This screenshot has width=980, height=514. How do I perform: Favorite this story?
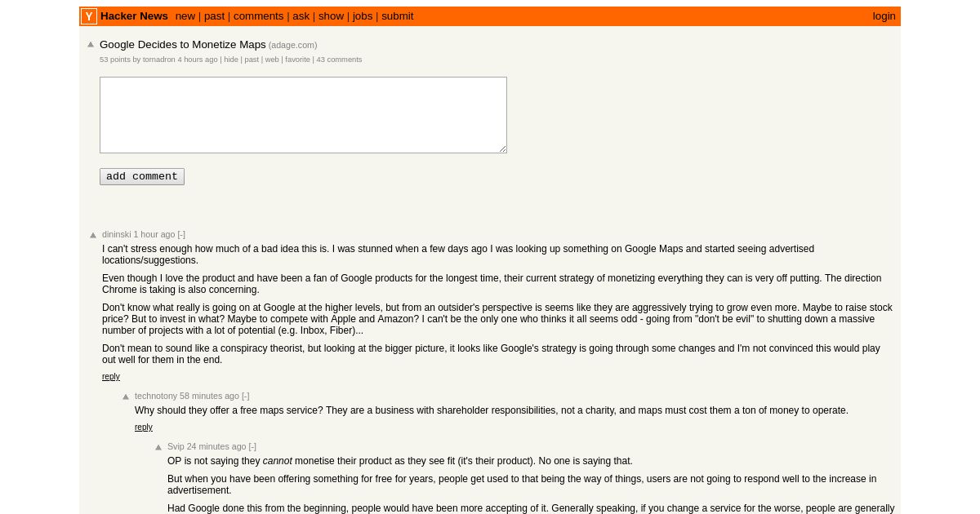pos(297,60)
